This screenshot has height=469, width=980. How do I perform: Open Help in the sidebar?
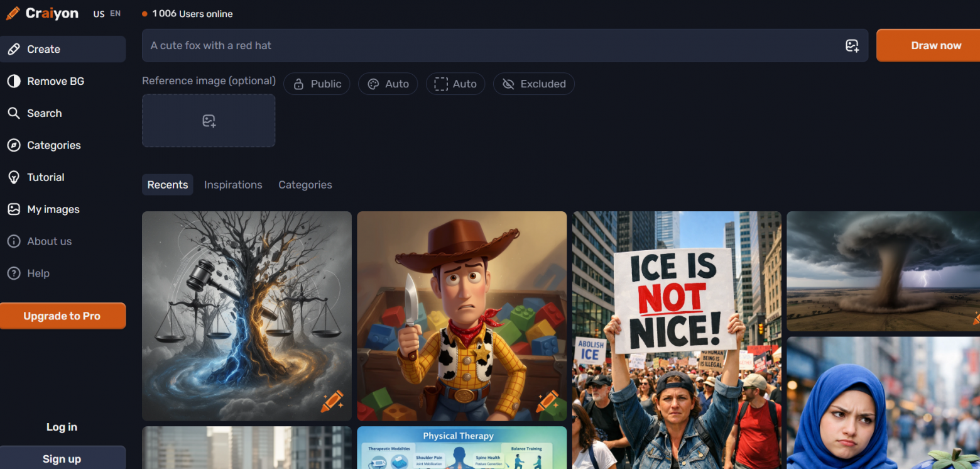63,273
